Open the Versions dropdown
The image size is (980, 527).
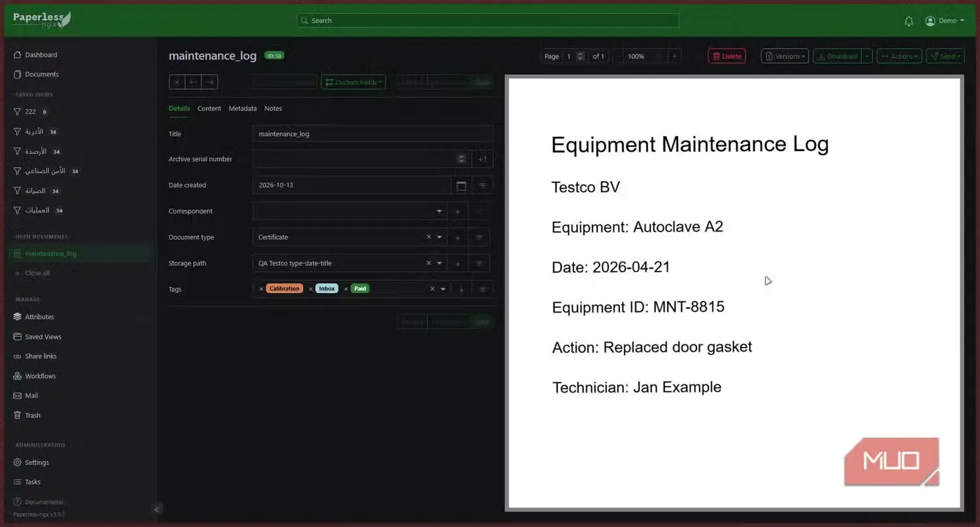[x=785, y=56]
